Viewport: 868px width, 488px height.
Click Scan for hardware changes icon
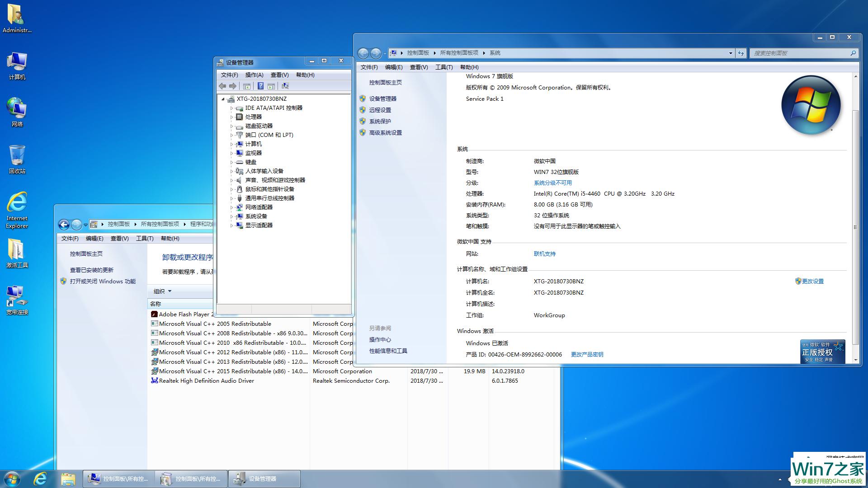pos(285,86)
